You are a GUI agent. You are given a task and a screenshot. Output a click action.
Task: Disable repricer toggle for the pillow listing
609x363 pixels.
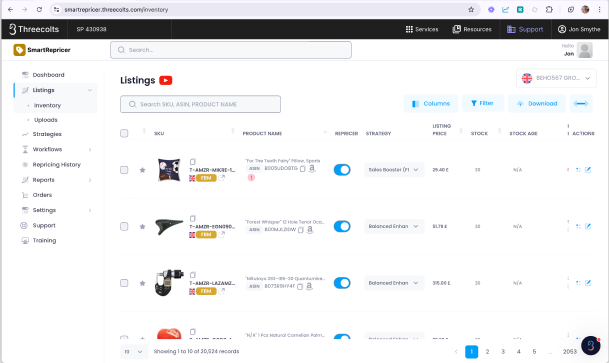342,170
